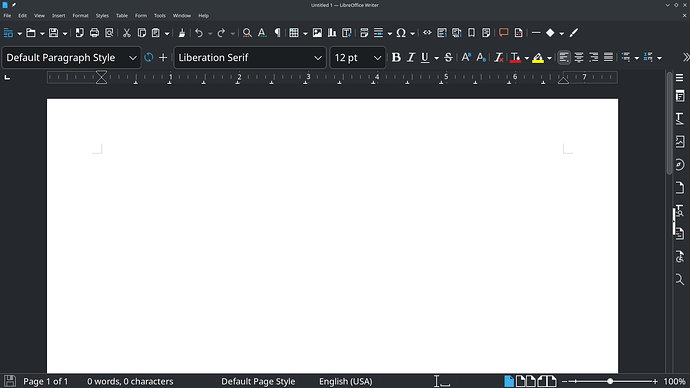Click the Subscript icon
The width and height of the screenshot is (690, 388).
tap(481, 58)
